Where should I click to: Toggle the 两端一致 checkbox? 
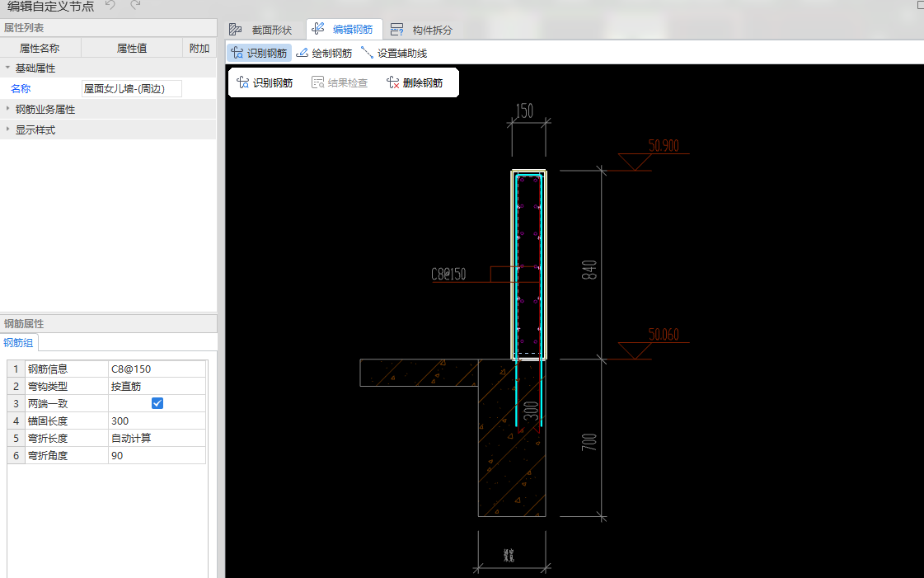[x=157, y=403]
